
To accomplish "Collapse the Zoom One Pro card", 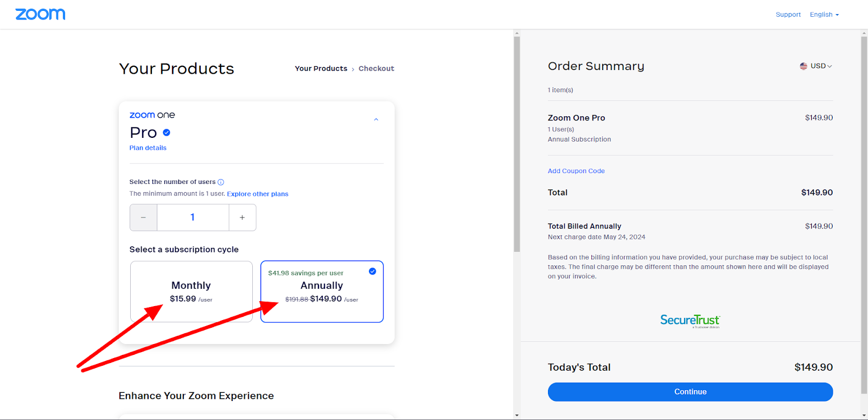I will [376, 119].
